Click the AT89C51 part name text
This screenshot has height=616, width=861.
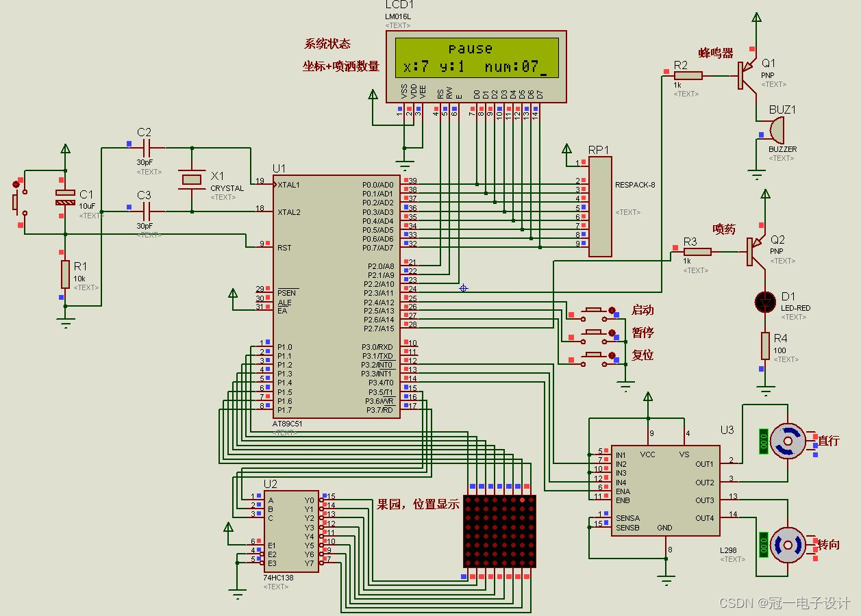(288, 424)
